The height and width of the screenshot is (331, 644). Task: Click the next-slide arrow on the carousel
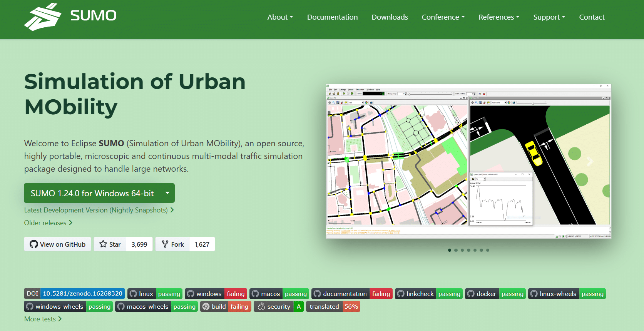(x=590, y=161)
